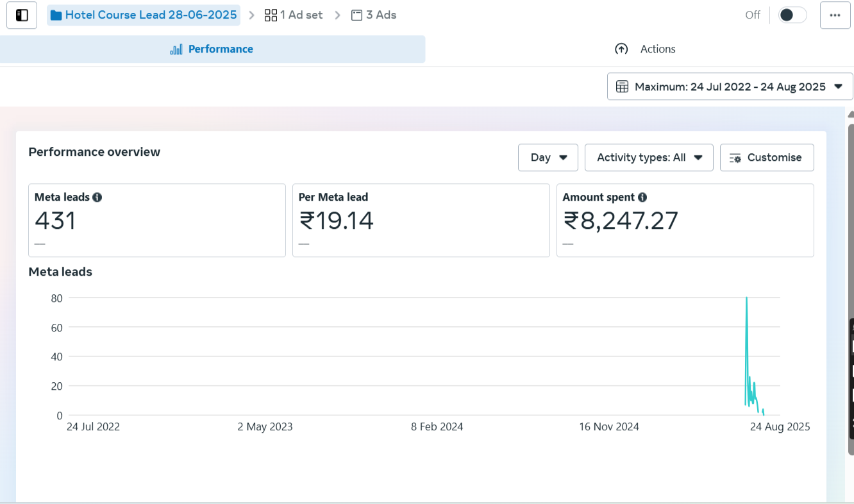Click the peak spike on Meta leads chart
854x504 pixels.
tap(746, 299)
